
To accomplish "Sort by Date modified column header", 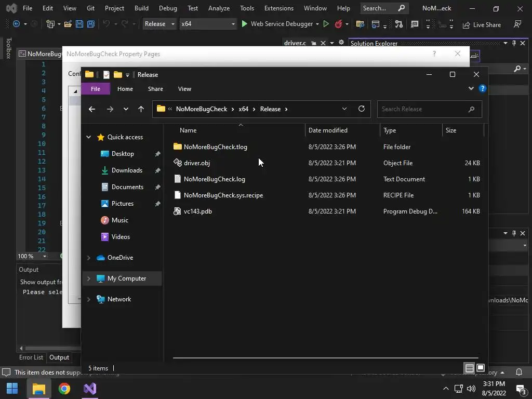I will click(x=328, y=130).
